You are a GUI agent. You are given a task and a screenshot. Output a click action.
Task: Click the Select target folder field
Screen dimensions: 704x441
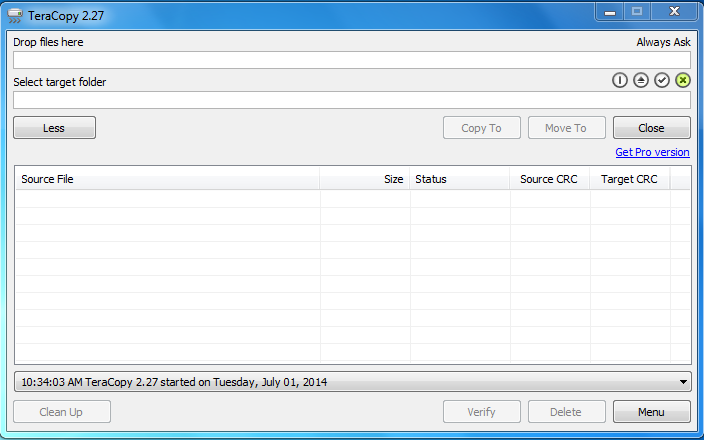click(x=352, y=100)
